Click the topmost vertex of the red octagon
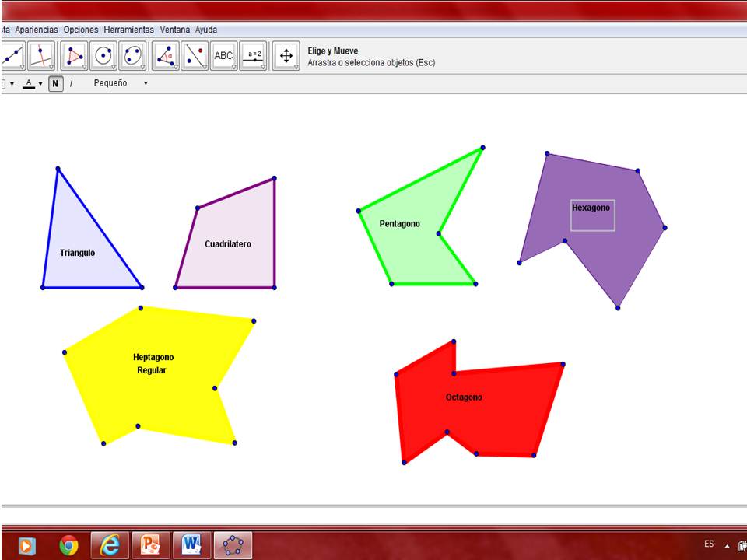Screen dimensions: 747x560 454,341
